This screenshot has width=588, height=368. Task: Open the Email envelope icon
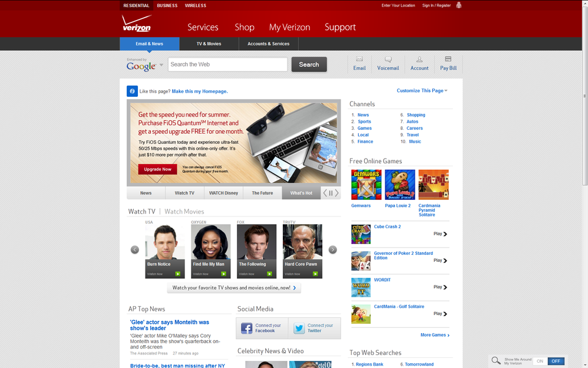coord(359,60)
